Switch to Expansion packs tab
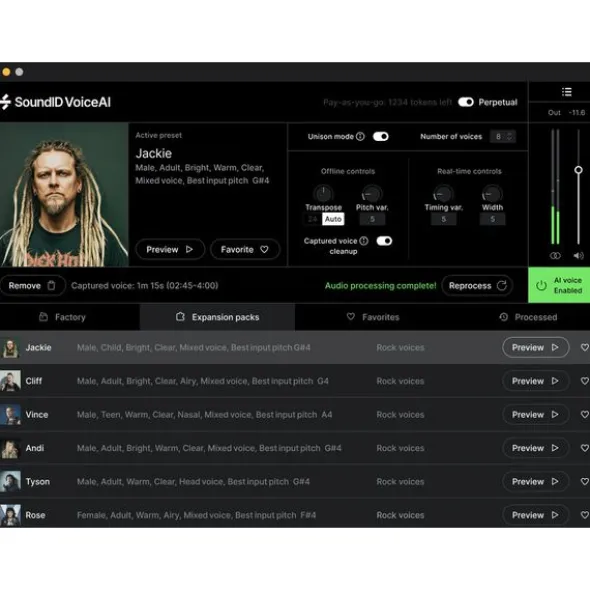Image resolution: width=590 pixels, height=591 pixels. click(218, 317)
